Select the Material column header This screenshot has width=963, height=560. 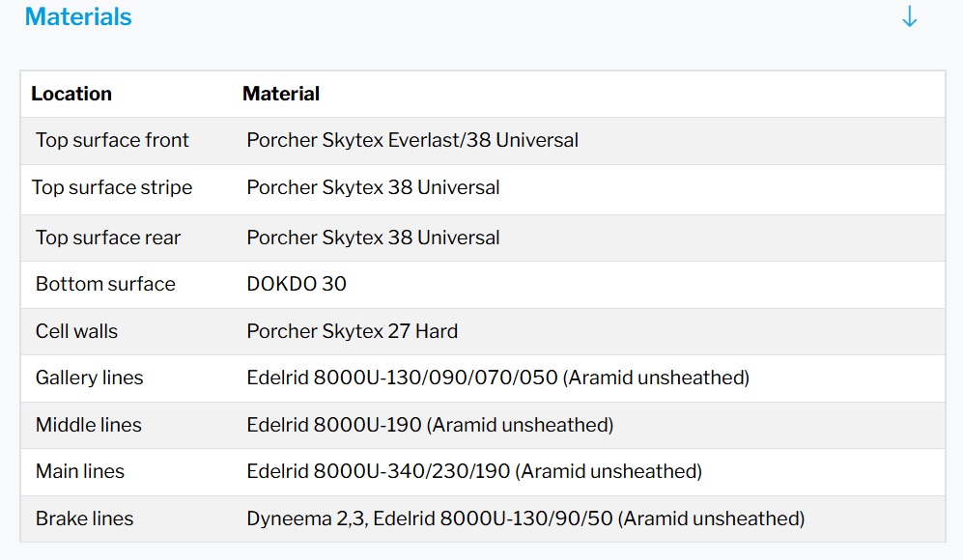point(281,94)
